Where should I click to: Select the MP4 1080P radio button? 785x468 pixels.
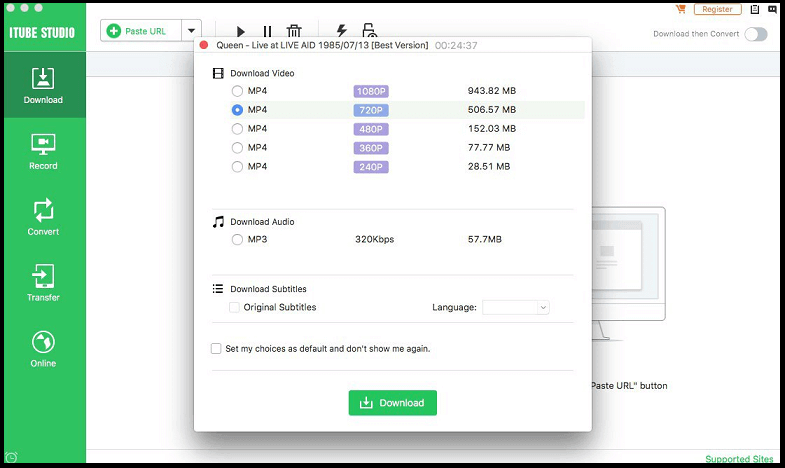tap(237, 91)
